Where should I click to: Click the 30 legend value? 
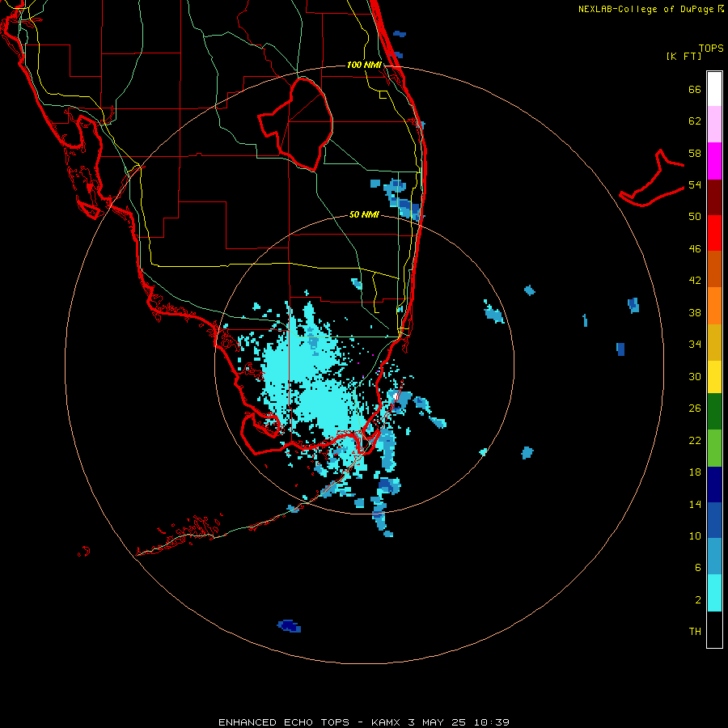tap(695, 376)
